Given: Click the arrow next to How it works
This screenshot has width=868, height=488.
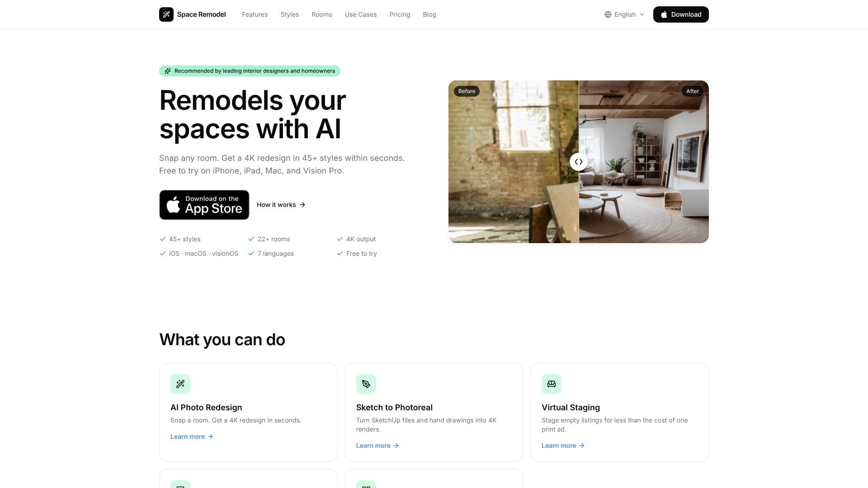Looking at the screenshot, I should (302, 205).
